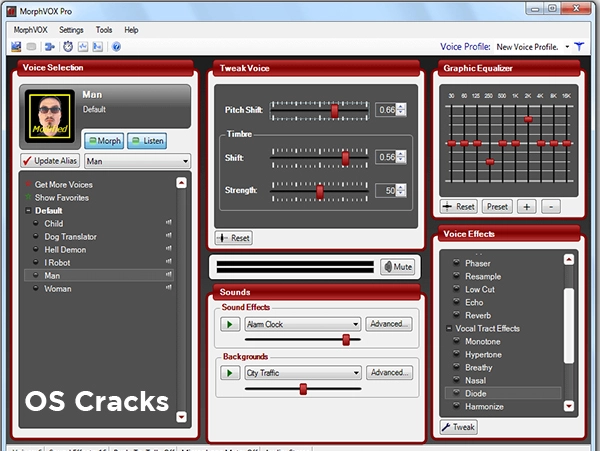Image resolution: width=600 pixels, height=451 pixels.
Task: Open the Tools menu
Action: (x=104, y=30)
